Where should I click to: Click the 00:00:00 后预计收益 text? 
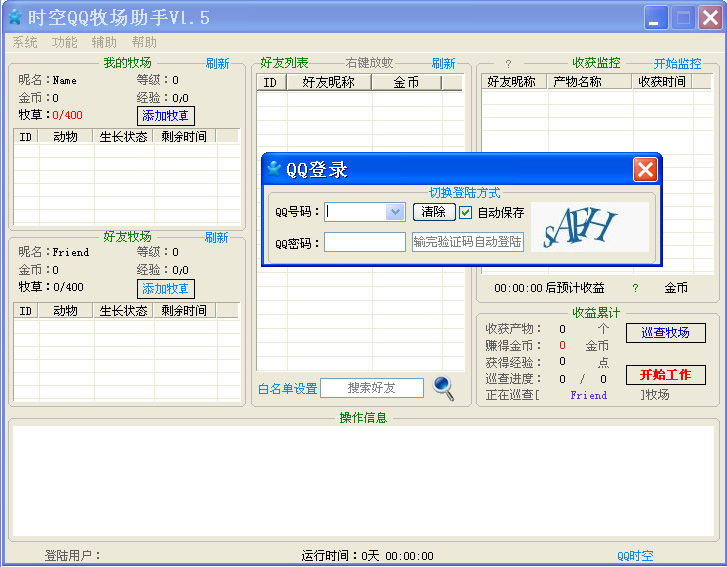[x=549, y=288]
